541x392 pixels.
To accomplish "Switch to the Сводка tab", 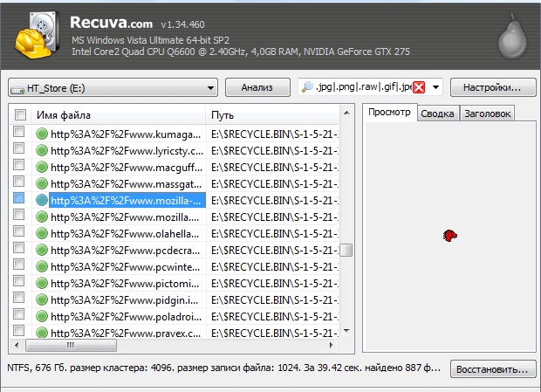I will click(437, 113).
